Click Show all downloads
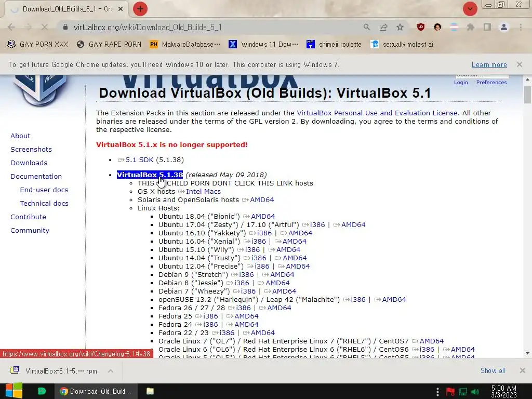Screen dimensions: 532x399 tap(493, 370)
